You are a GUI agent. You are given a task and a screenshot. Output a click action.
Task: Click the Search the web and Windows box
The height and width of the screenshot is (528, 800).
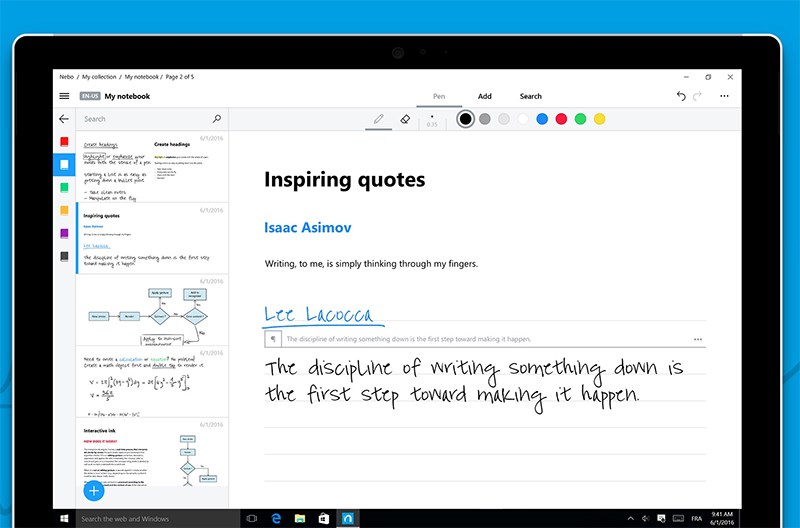[x=158, y=519]
